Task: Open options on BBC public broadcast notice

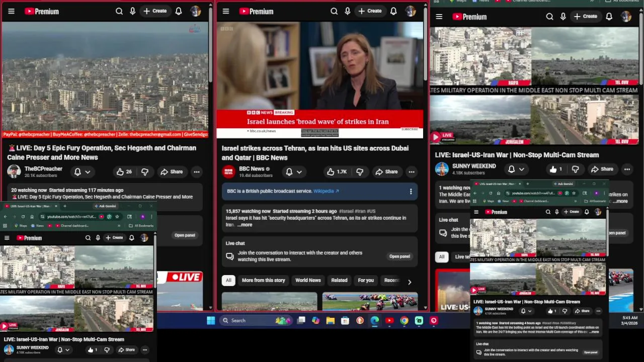Action: [x=411, y=192]
